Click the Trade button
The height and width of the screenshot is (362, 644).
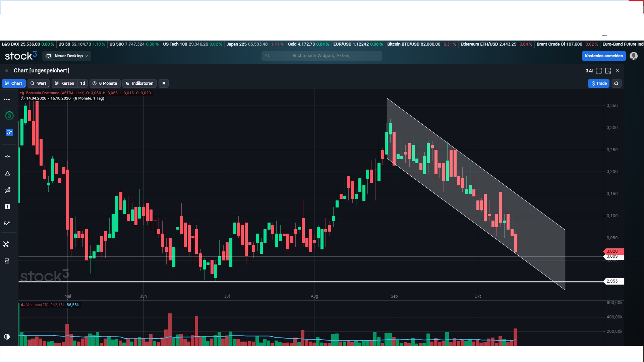[x=599, y=83]
